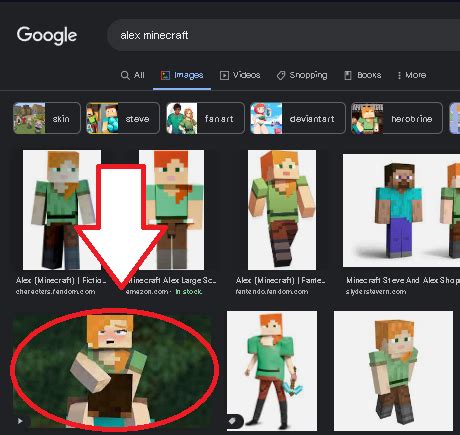Screen dimensions: 460x435
Task: Open the Alex (Minecraft) Fictional characters image
Action: [62, 210]
